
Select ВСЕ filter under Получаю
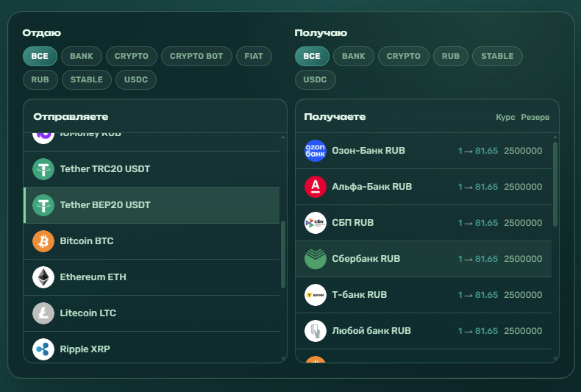pyautogui.click(x=312, y=57)
